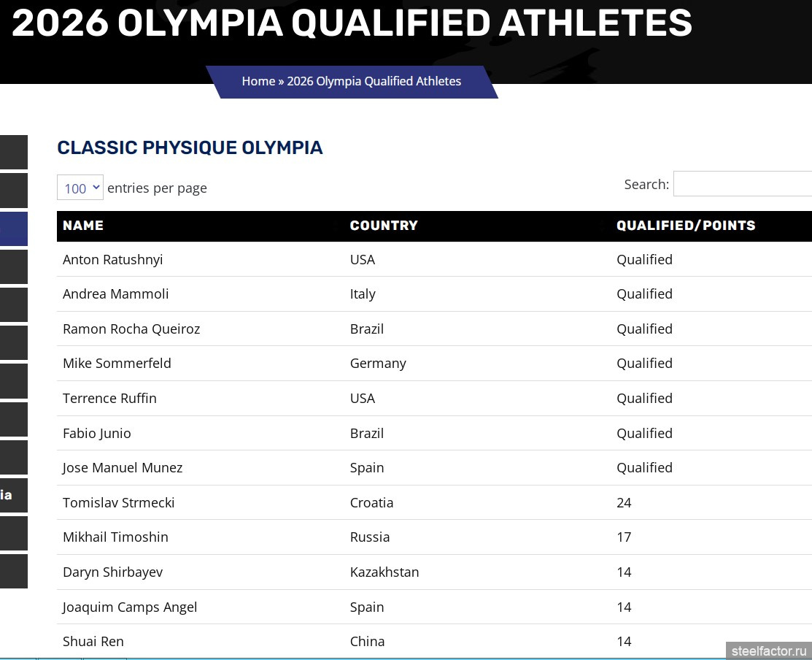Select the highlighted blue sidebar tab

[14, 229]
